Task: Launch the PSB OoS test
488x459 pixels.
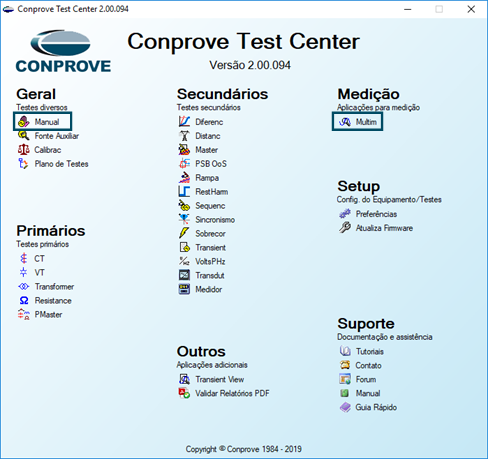Action: [x=211, y=164]
